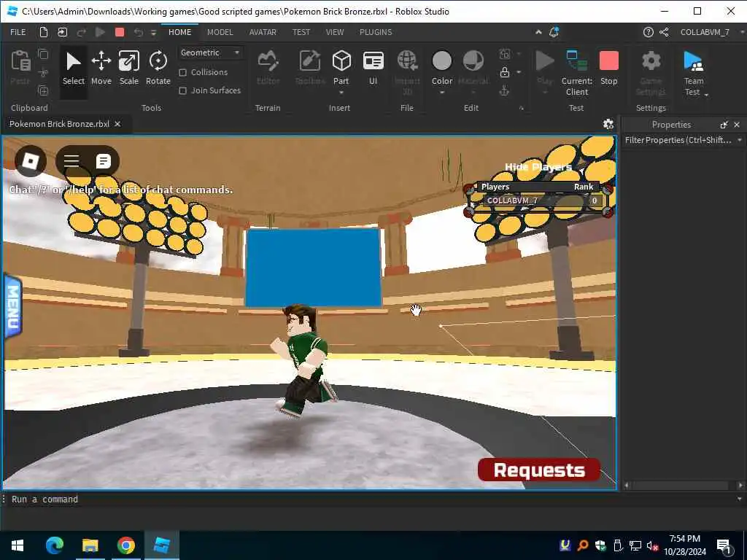Click the Filter Properties search field
747x560 pixels.
coord(678,140)
